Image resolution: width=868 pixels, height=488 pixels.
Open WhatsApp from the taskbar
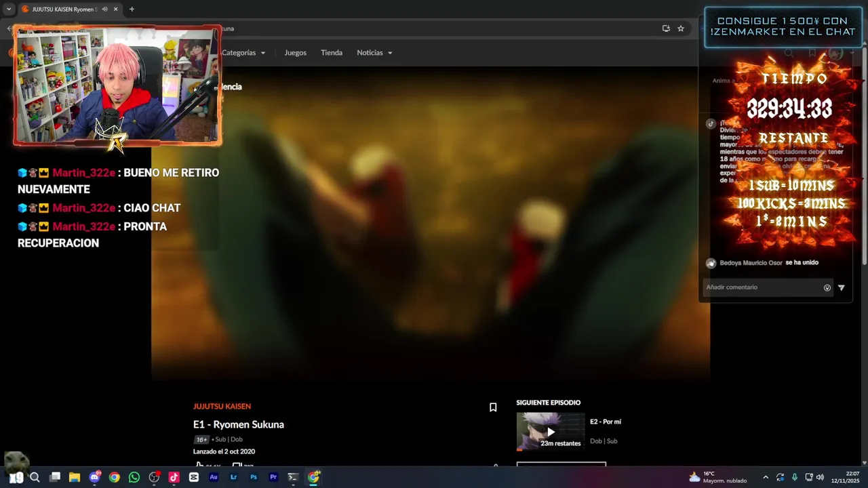(134, 477)
